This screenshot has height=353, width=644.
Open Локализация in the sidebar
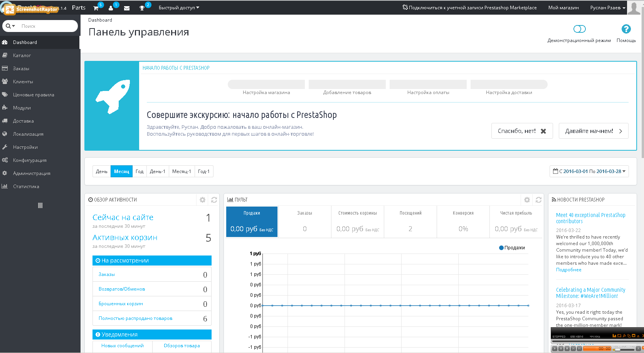[x=40, y=134]
